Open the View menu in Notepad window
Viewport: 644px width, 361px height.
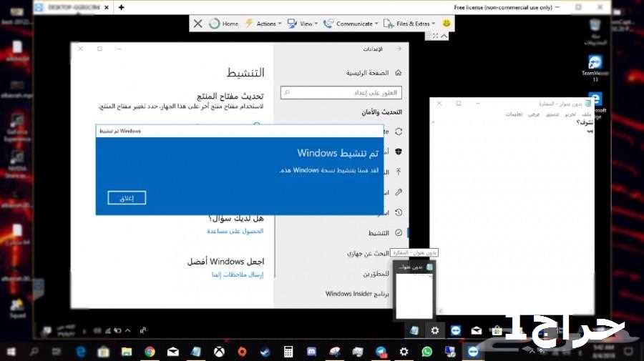pyautogui.click(x=534, y=114)
